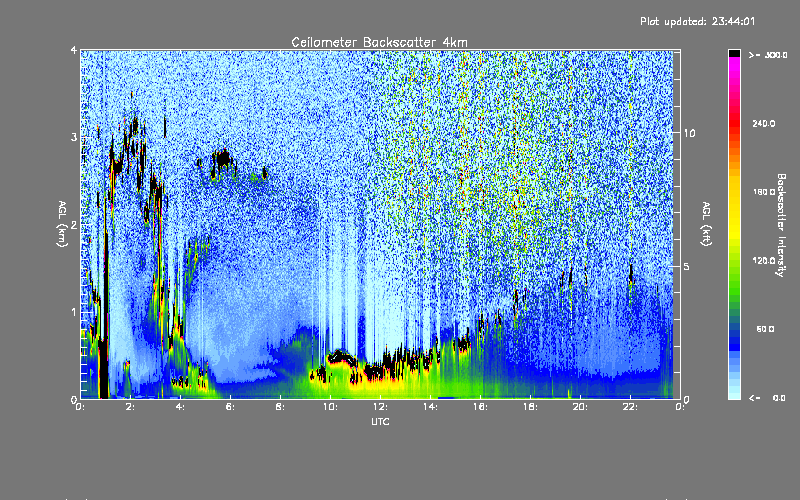
Task: Click the '16:' UTC tick label
Action: tap(481, 407)
